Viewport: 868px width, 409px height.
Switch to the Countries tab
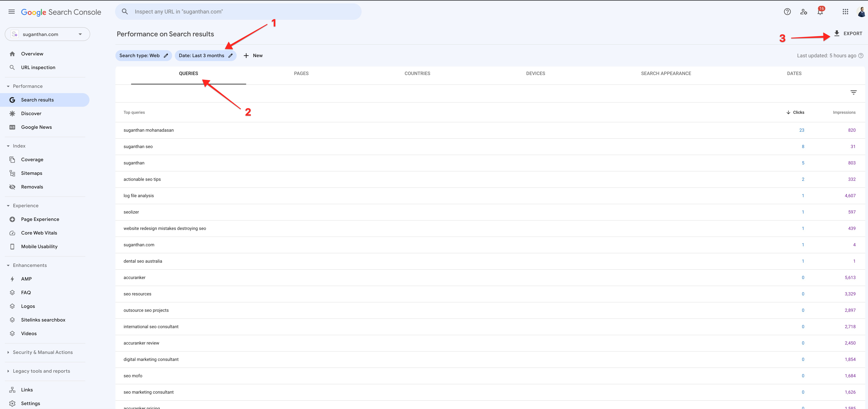(x=417, y=73)
